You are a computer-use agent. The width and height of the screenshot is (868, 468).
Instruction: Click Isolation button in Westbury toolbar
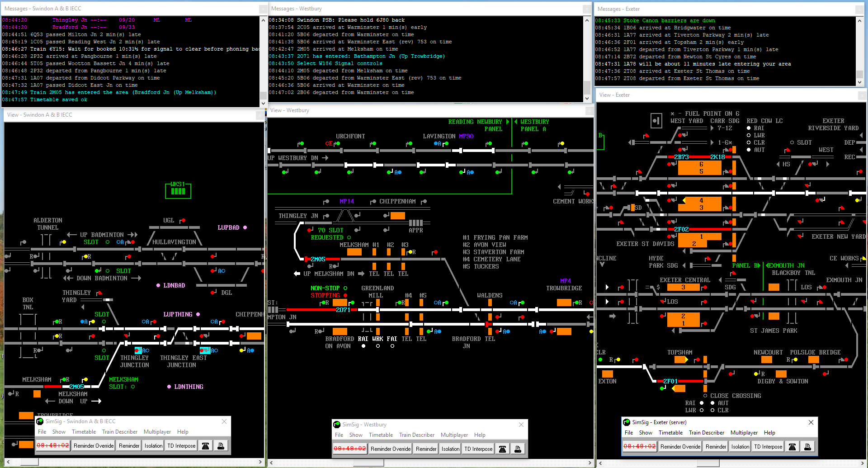(x=451, y=449)
